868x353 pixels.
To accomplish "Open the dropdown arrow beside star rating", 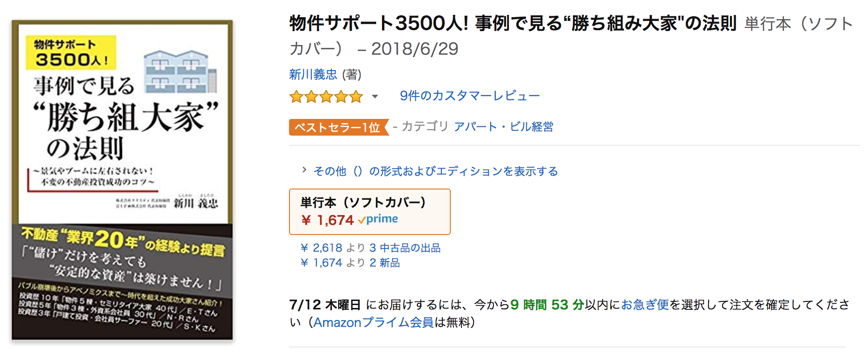I will (x=375, y=97).
